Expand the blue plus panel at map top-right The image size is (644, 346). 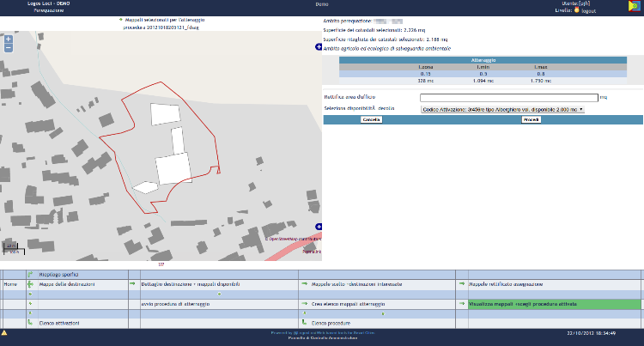tap(319, 47)
